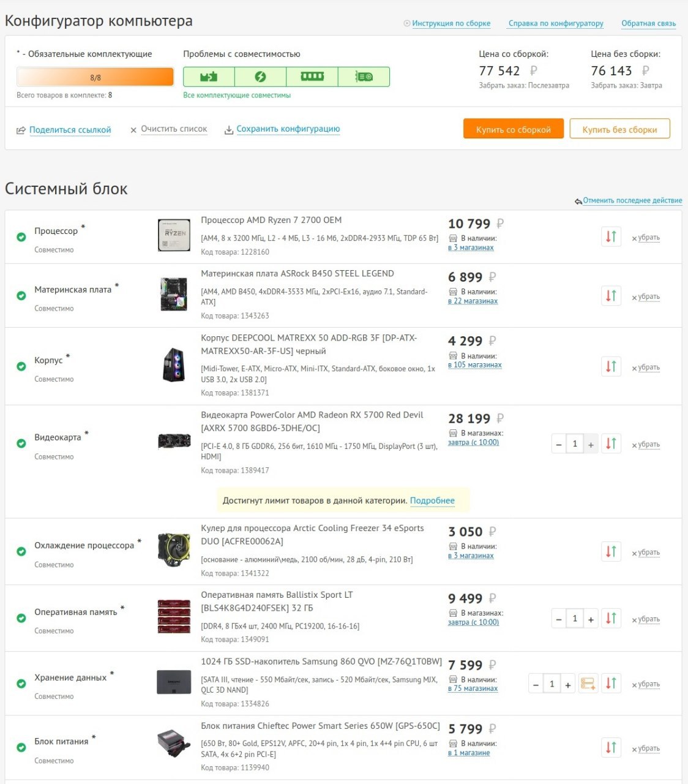Decrease video card quantity with minus
Image resolution: width=688 pixels, height=784 pixels.
pyautogui.click(x=559, y=444)
